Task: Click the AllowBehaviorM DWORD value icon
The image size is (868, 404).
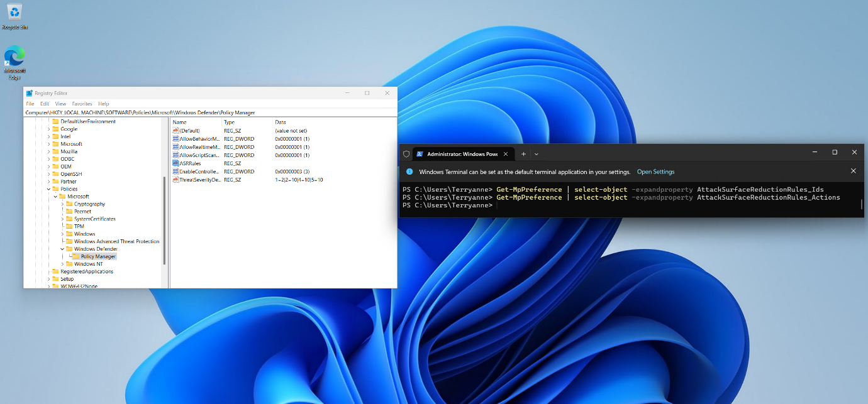Action: 177,138
